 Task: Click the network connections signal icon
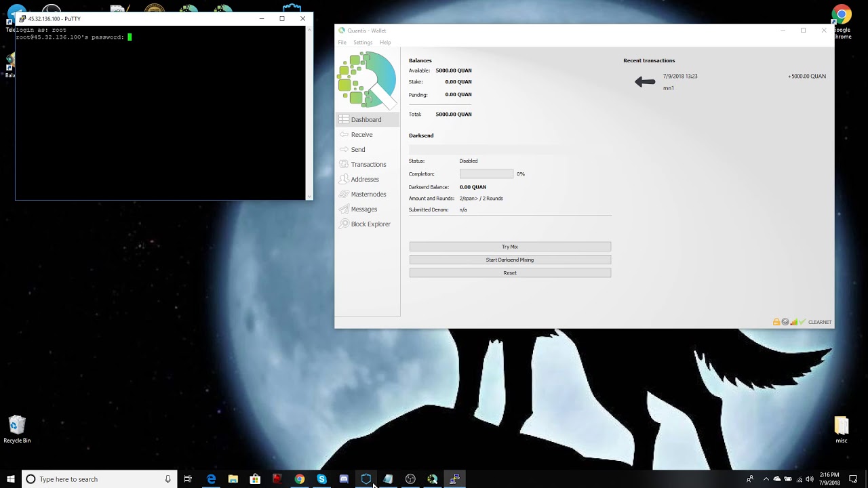coord(794,322)
